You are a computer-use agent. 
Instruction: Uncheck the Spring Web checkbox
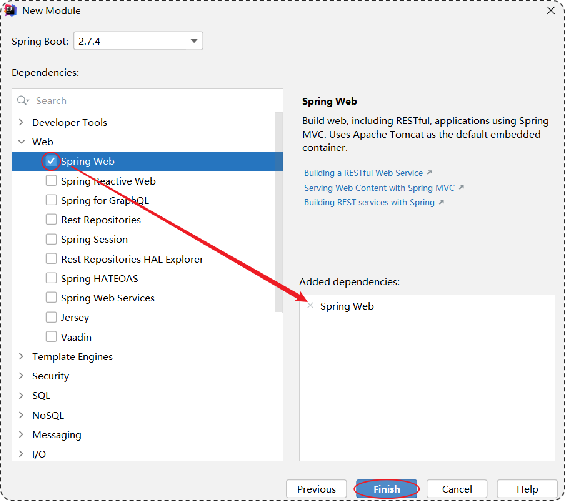click(x=51, y=161)
